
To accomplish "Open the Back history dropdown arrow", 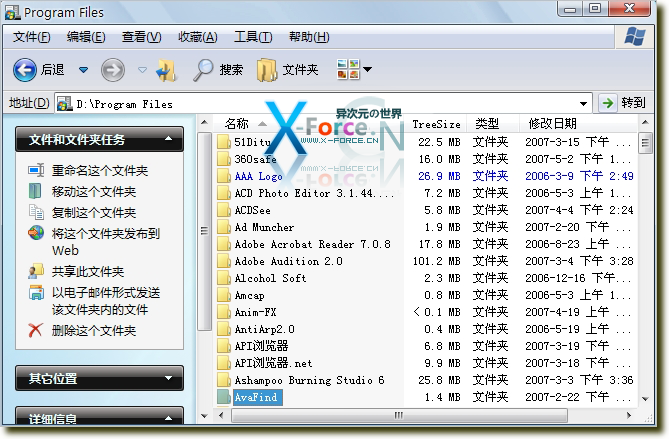I will [x=84, y=70].
